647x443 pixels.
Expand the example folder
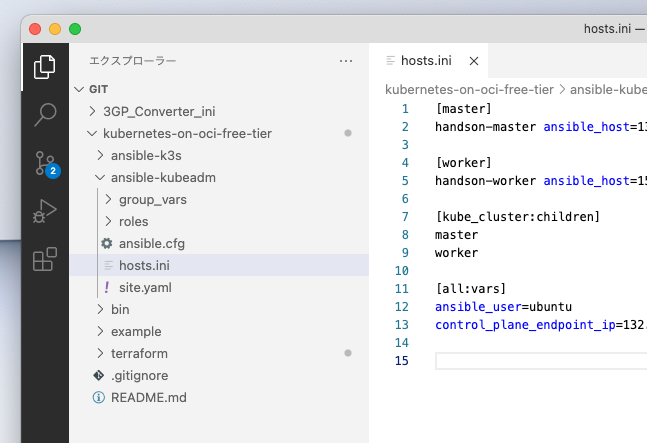[x=100, y=331]
